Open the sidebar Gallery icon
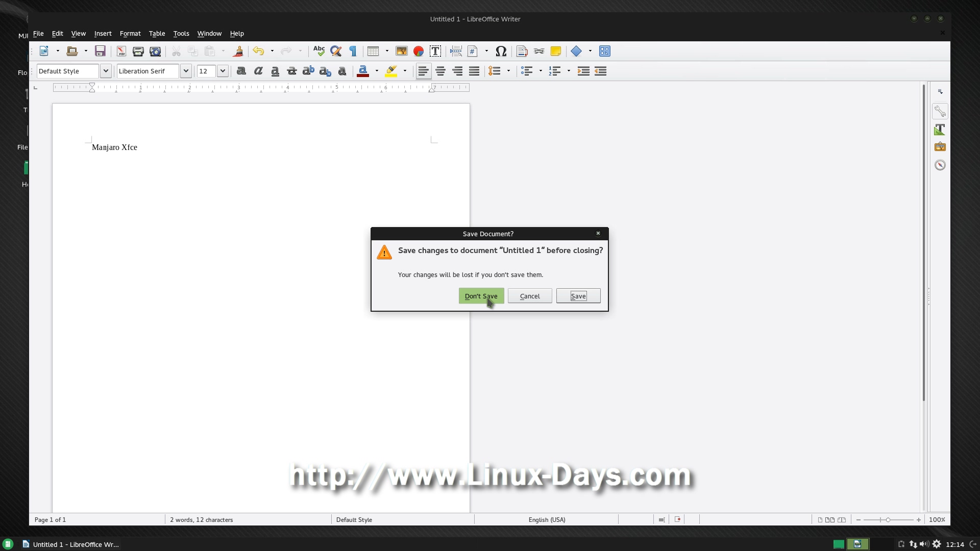 click(x=940, y=147)
